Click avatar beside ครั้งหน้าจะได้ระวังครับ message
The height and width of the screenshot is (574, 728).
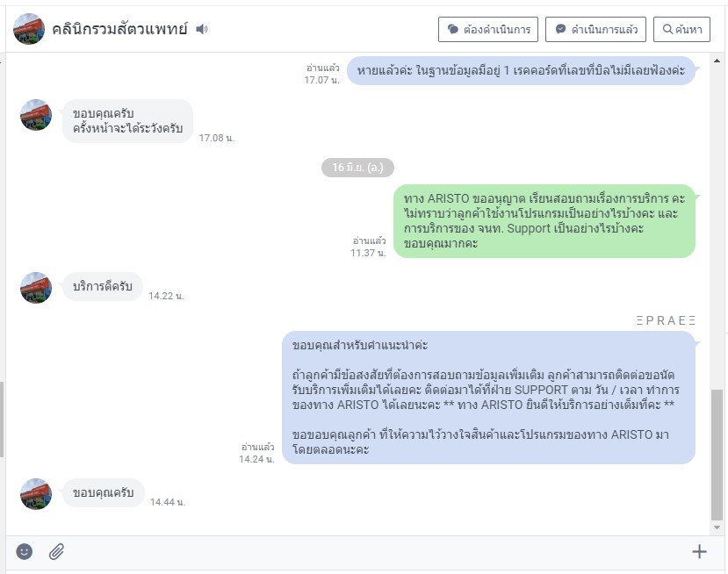pos(36,115)
